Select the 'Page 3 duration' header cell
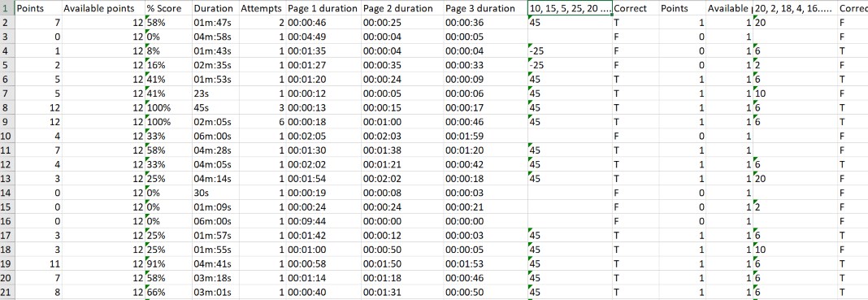This screenshot has height=300, width=868. point(485,9)
